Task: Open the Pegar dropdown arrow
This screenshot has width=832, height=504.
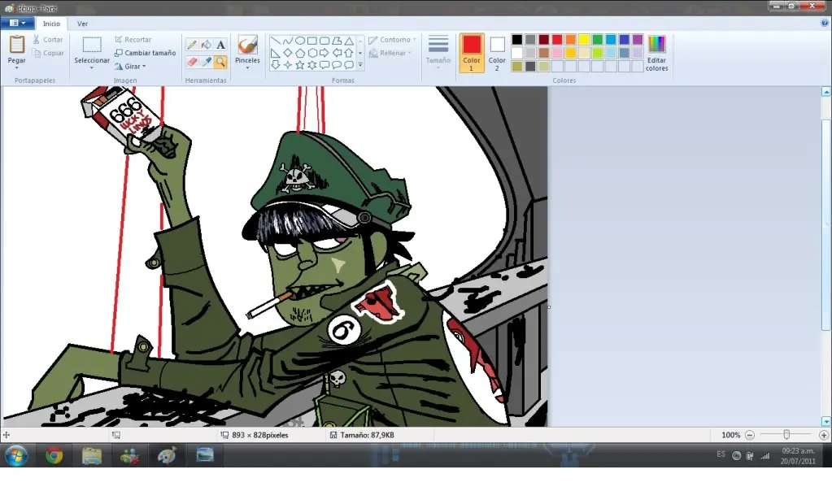Action: pos(17,68)
